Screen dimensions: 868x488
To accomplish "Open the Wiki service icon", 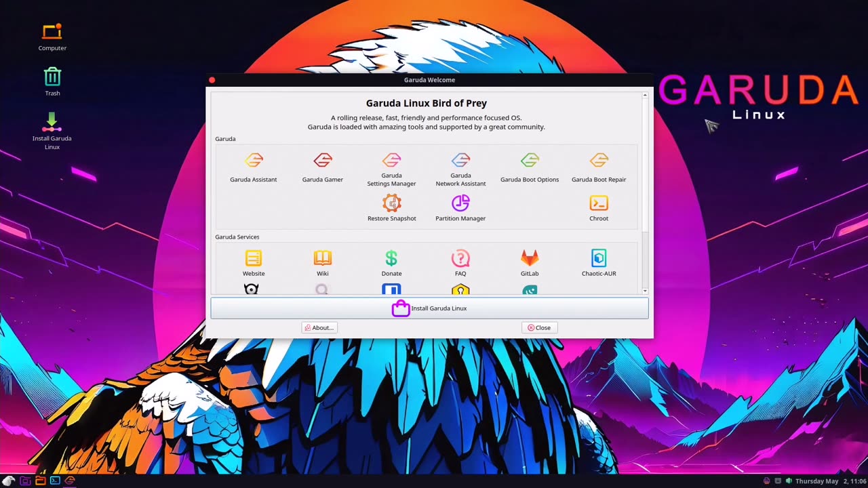I will [323, 263].
